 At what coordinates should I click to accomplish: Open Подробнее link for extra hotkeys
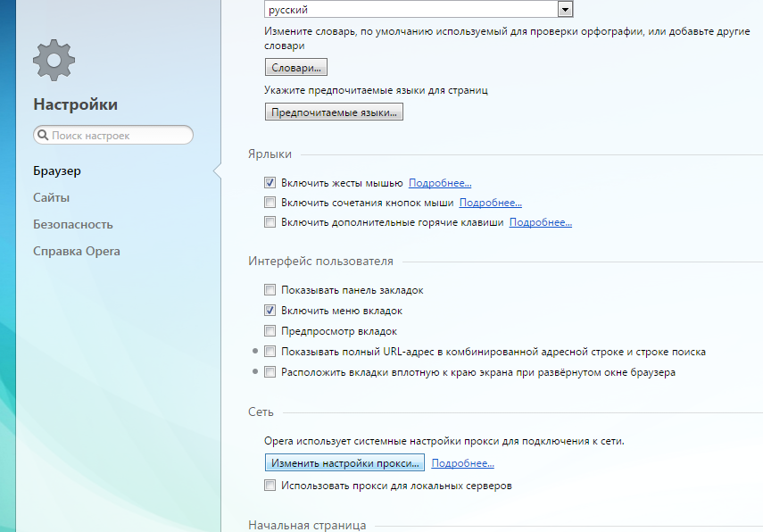point(541,222)
